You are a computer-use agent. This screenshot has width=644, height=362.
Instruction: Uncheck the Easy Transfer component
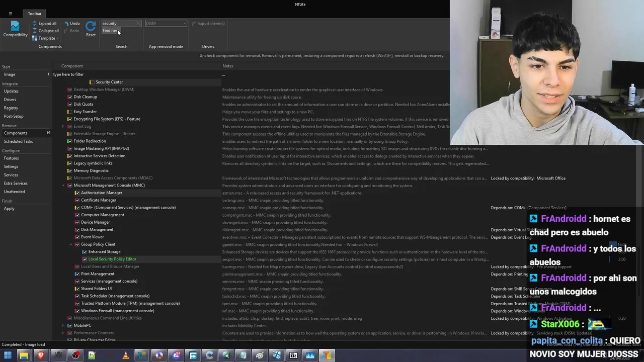pos(69,112)
